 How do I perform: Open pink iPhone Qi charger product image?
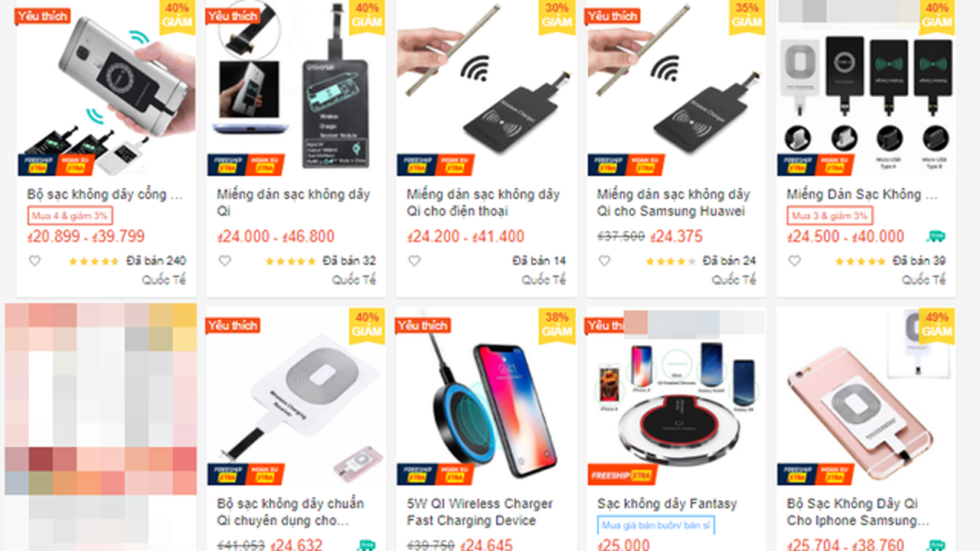coord(866,396)
